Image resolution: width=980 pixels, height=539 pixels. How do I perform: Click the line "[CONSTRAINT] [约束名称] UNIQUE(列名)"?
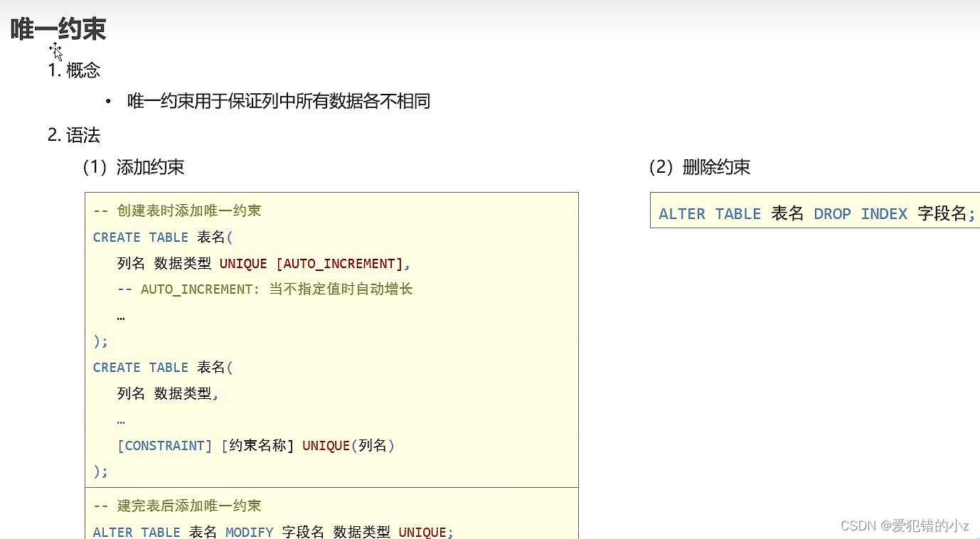point(256,446)
